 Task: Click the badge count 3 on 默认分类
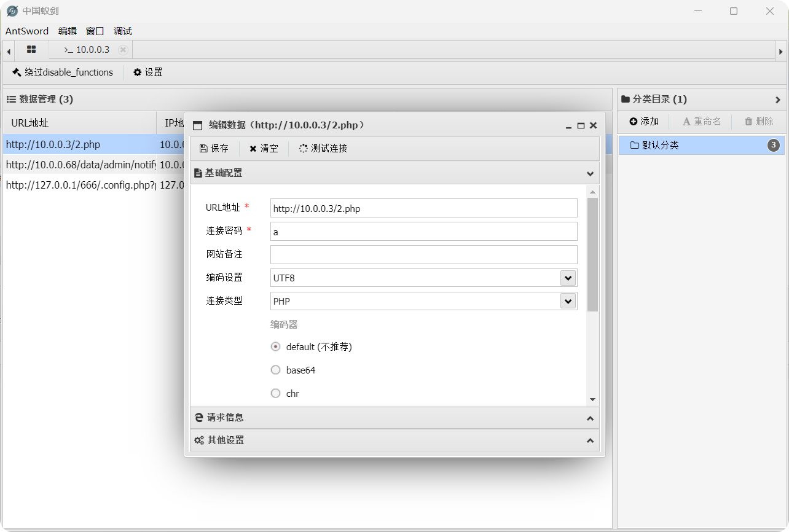pyautogui.click(x=774, y=146)
